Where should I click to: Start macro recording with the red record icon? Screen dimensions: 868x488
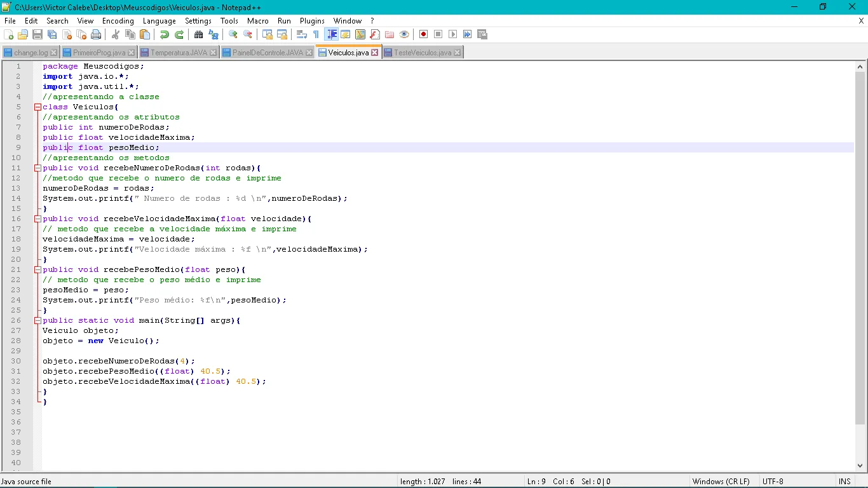tap(423, 34)
